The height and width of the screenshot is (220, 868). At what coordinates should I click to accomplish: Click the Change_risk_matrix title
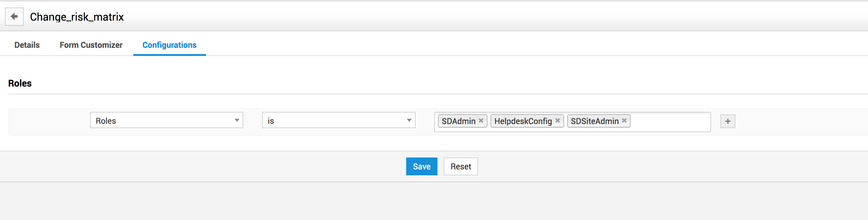[x=77, y=17]
